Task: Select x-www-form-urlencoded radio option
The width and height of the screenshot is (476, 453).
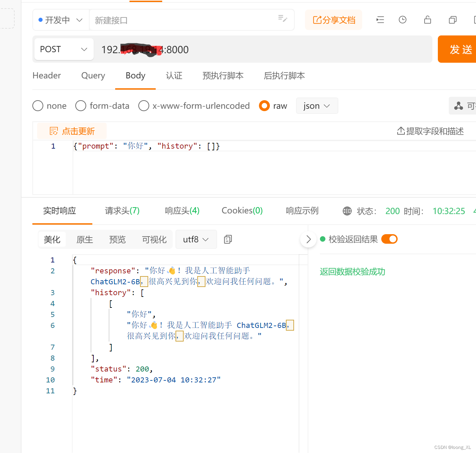Action: pos(144,106)
